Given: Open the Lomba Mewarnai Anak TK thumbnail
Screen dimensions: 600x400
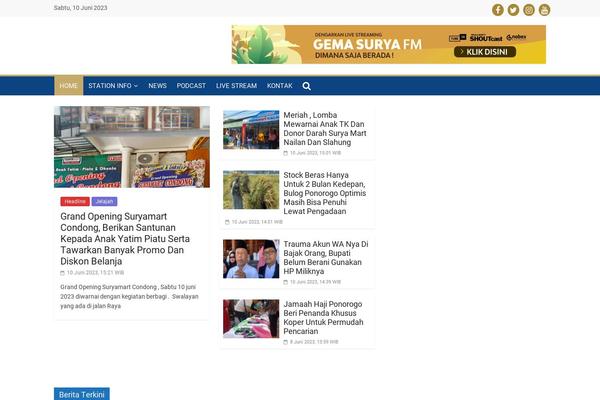Looking at the screenshot, I should pos(251,130).
